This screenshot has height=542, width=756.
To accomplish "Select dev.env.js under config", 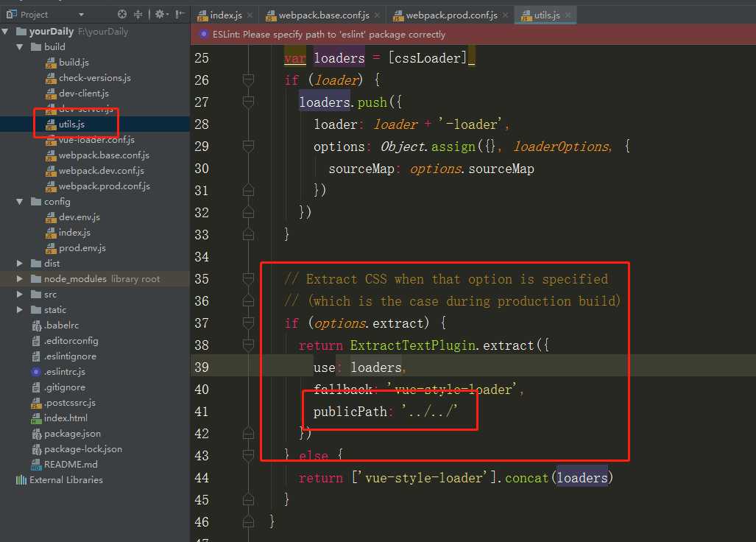I will tap(79, 217).
